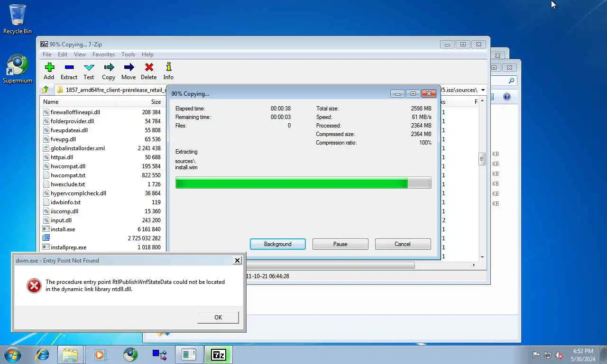Select folderprovider.dll in file list
Viewport: 607px width, 364px height.
[72, 121]
